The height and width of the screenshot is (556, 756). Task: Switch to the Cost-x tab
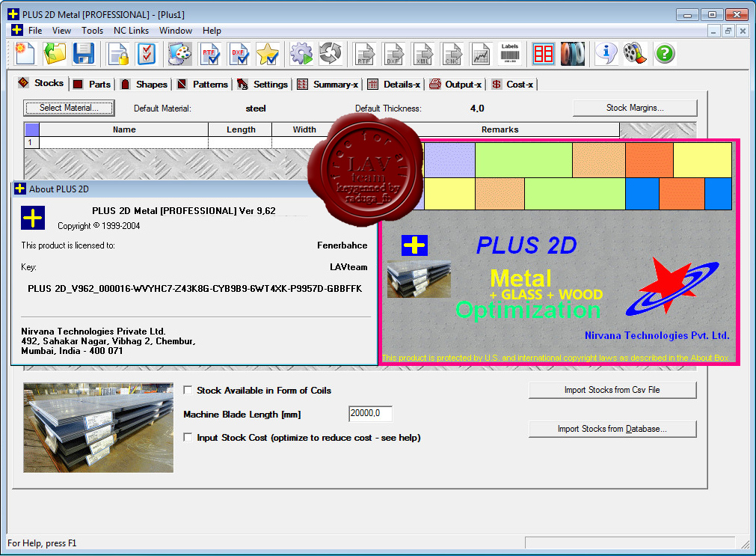pos(512,85)
